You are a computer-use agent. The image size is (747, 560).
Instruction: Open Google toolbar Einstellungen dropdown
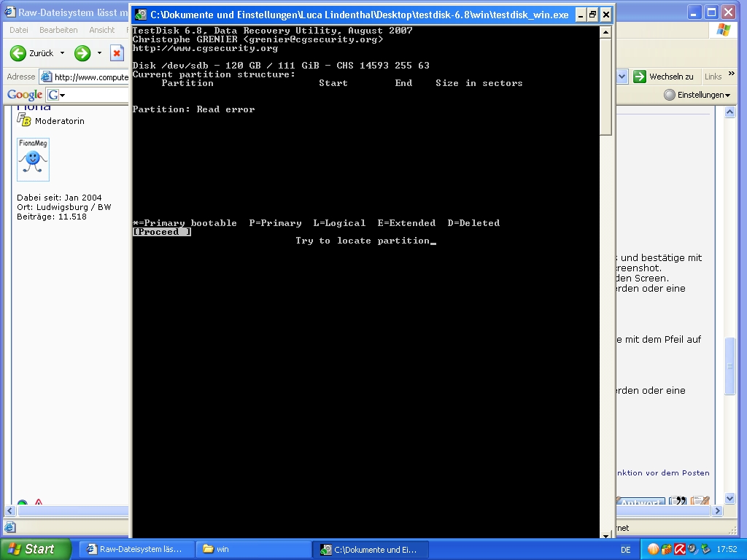[x=697, y=95]
